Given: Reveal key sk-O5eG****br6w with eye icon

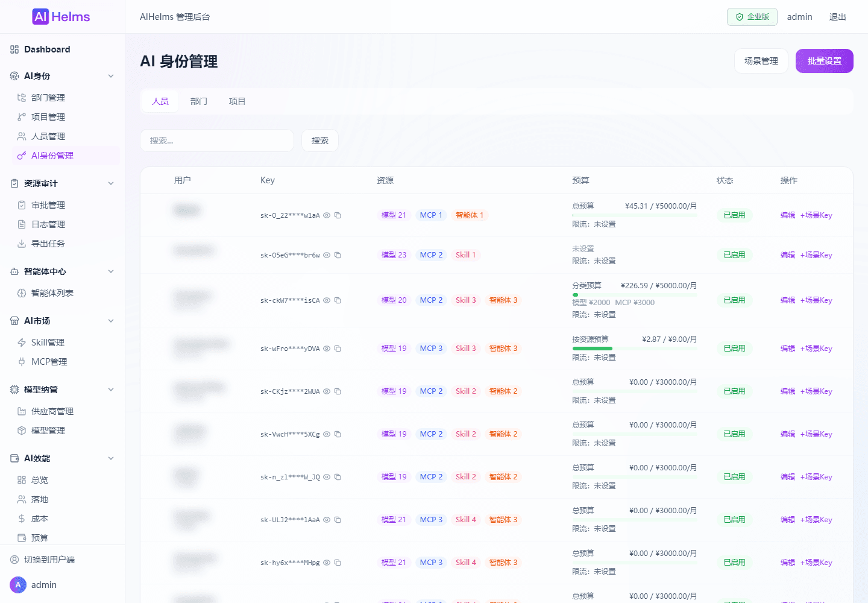Looking at the screenshot, I should tap(327, 255).
